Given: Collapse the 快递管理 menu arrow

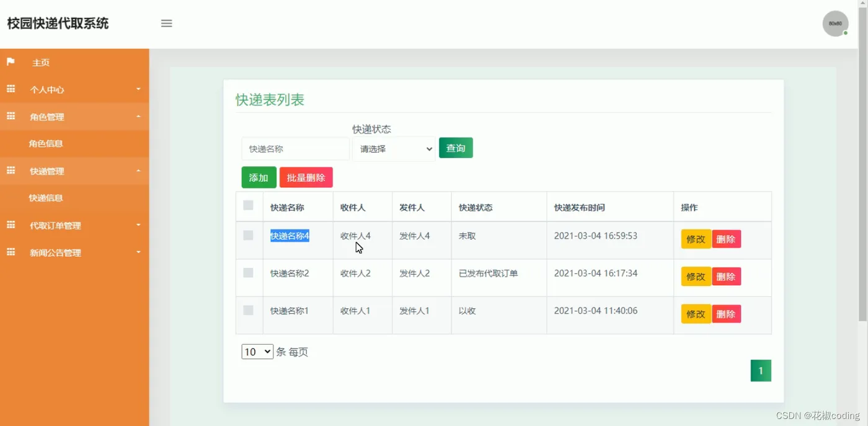Looking at the screenshot, I should (x=138, y=171).
